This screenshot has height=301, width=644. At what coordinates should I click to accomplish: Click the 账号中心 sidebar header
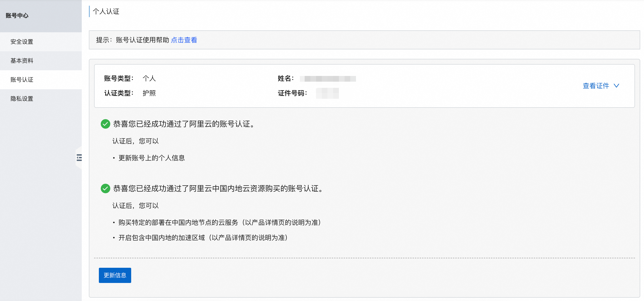(17, 15)
